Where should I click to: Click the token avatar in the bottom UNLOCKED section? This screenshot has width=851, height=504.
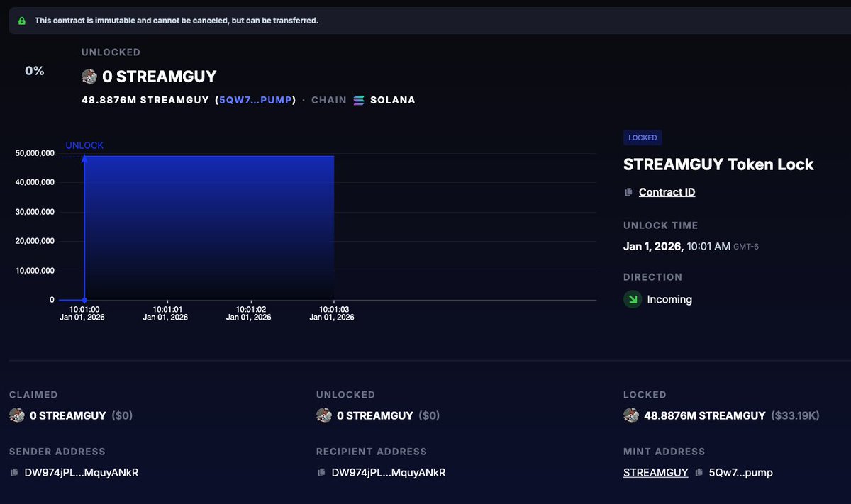[324, 415]
